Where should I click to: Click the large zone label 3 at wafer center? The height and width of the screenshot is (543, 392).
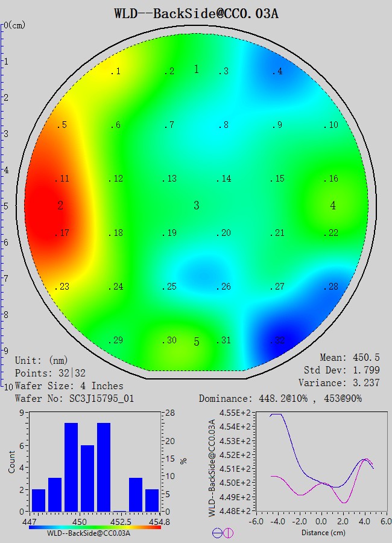click(196, 206)
